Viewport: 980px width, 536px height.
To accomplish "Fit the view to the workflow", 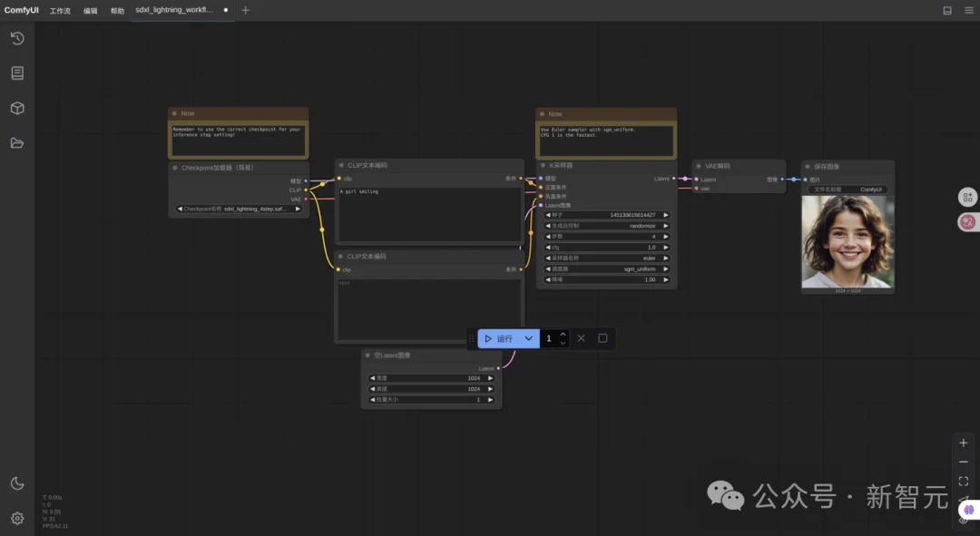I will point(963,481).
